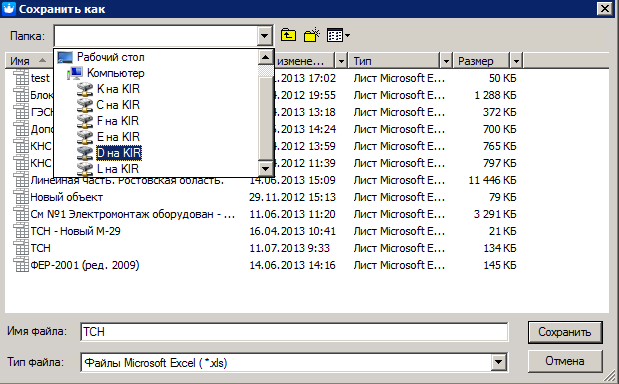
Task: Click the file icon of ТСН - Новый М-29
Action: 21,230
